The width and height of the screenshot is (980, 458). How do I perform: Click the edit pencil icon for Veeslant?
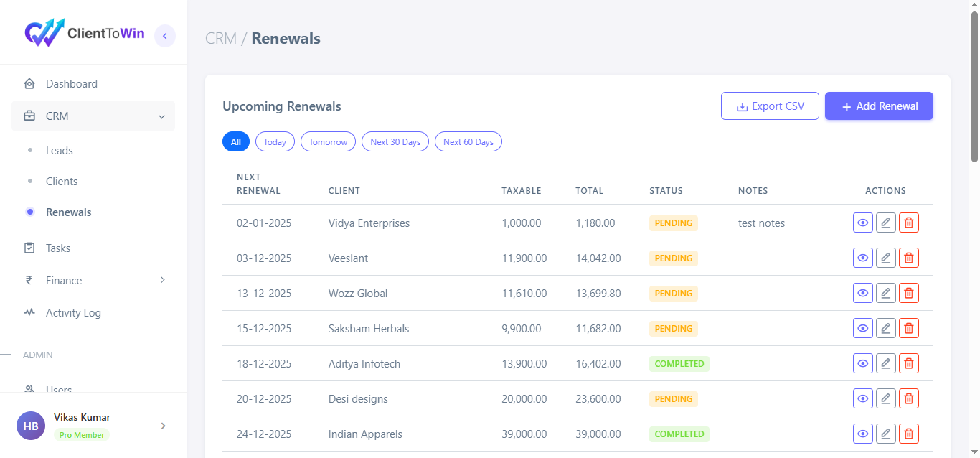(x=885, y=257)
